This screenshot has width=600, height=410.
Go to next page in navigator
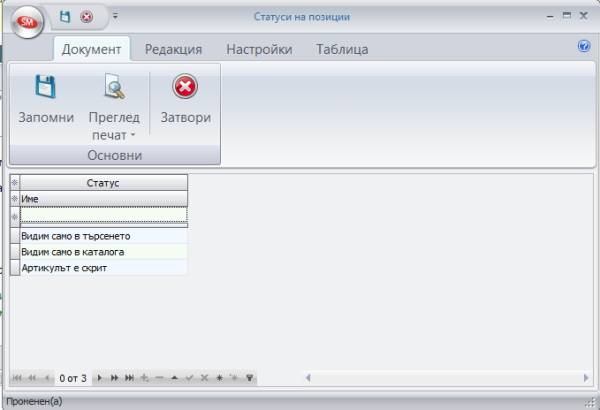pos(114,378)
